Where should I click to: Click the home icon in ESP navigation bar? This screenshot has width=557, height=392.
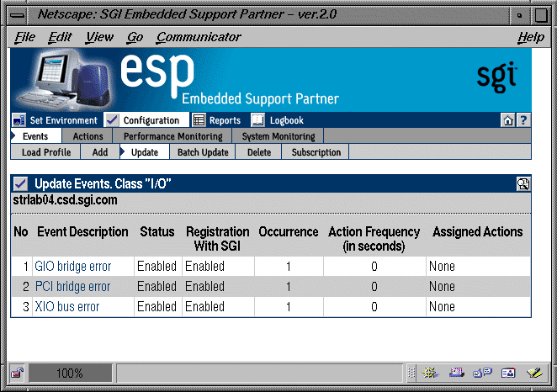[507, 120]
